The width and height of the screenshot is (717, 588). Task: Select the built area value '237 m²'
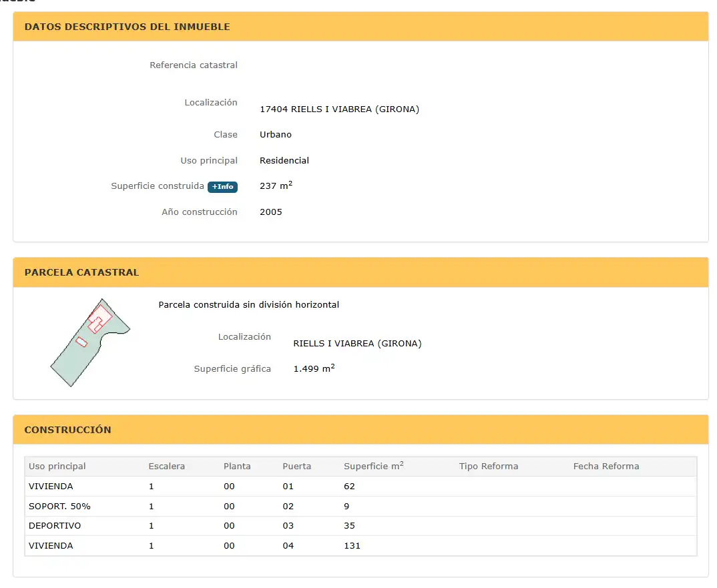[276, 186]
